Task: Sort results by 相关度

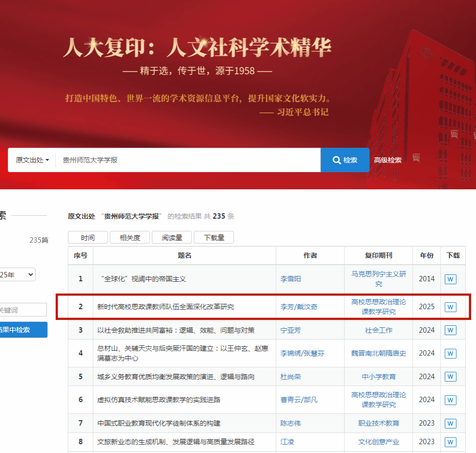Action: tap(130, 238)
